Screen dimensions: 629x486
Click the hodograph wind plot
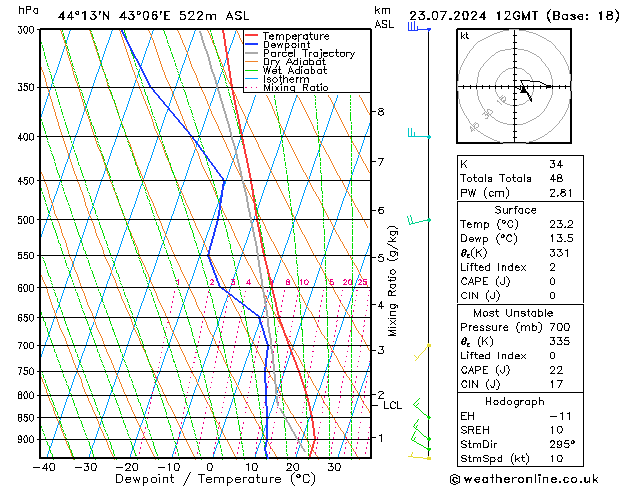(514, 86)
